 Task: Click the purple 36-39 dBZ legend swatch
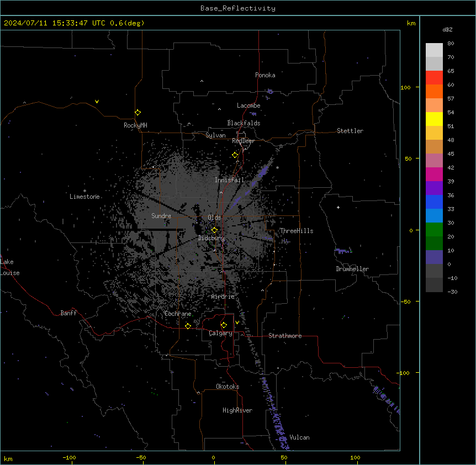434,188
